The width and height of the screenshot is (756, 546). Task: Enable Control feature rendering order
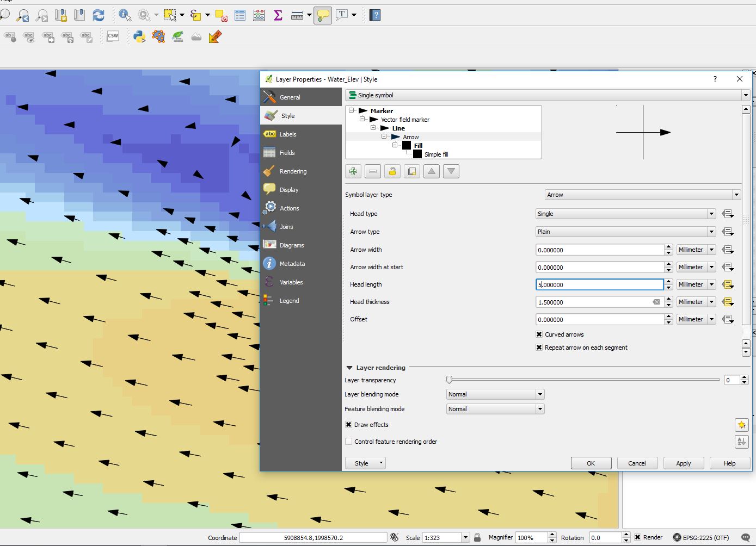(349, 442)
